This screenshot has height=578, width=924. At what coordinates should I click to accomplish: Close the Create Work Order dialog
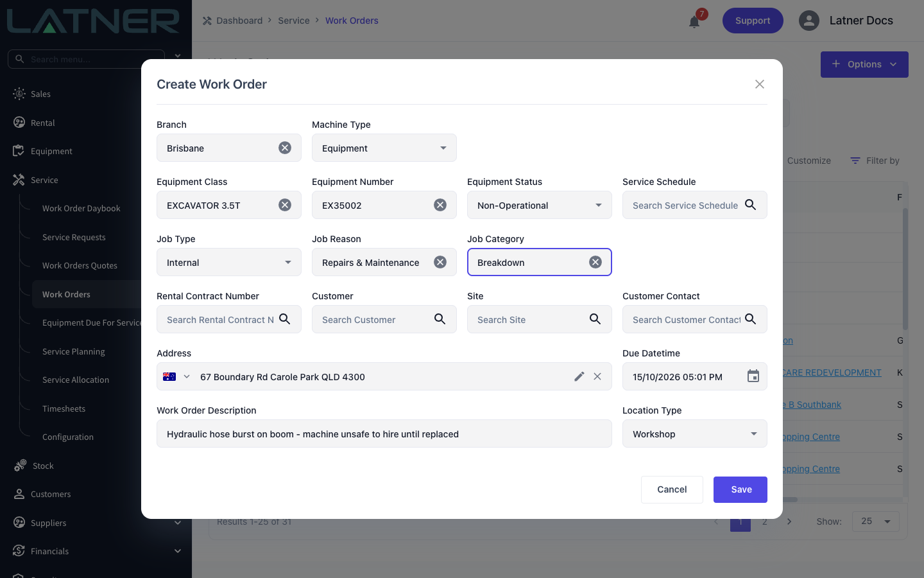point(760,84)
